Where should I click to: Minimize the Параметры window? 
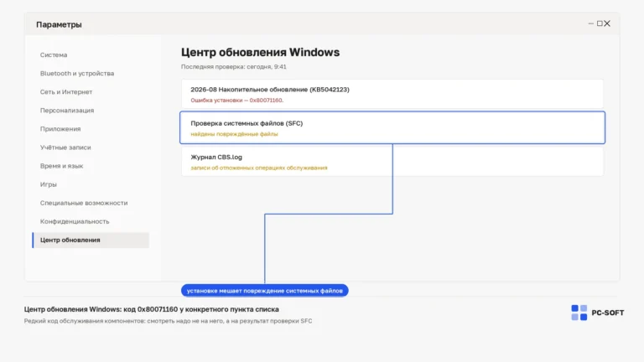click(590, 23)
